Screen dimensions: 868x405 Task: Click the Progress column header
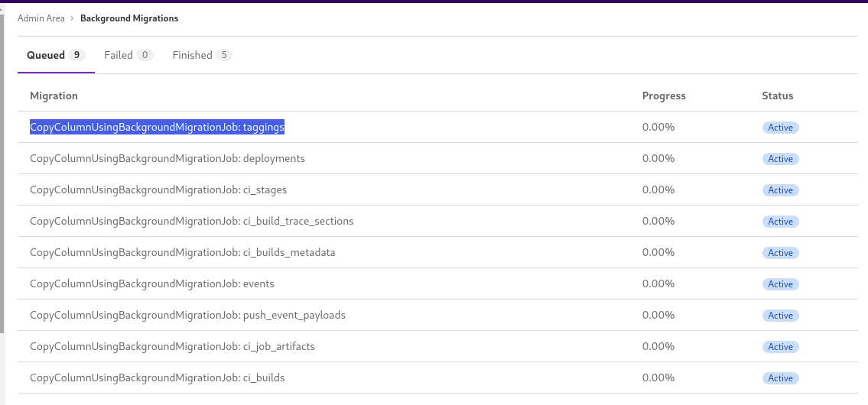(663, 96)
